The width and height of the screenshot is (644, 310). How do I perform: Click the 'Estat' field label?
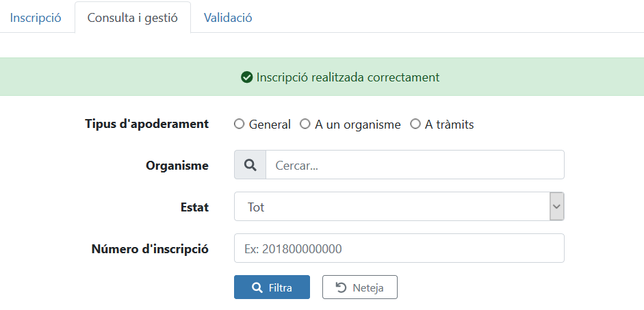pos(194,207)
